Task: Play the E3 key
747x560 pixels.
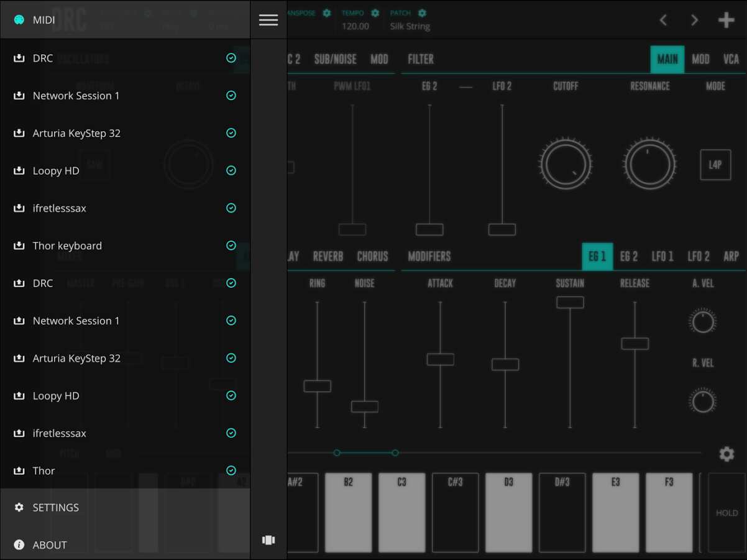Action: 615,513
